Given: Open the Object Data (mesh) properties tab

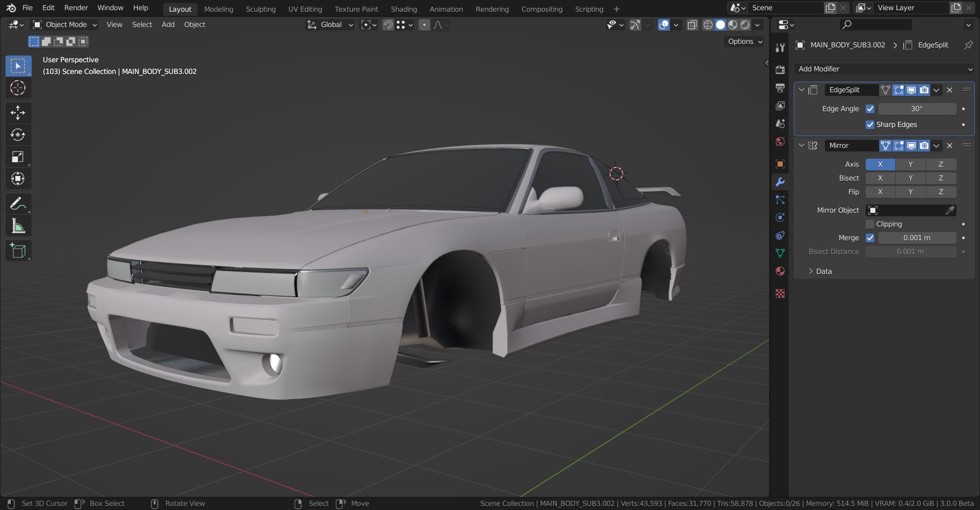Looking at the screenshot, I should (780, 253).
